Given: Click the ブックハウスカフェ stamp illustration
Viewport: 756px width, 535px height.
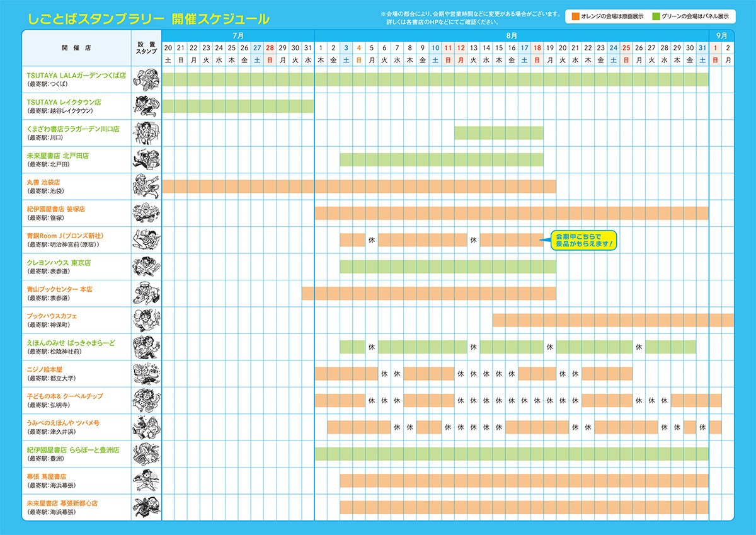Looking at the screenshot, I should tap(146, 320).
